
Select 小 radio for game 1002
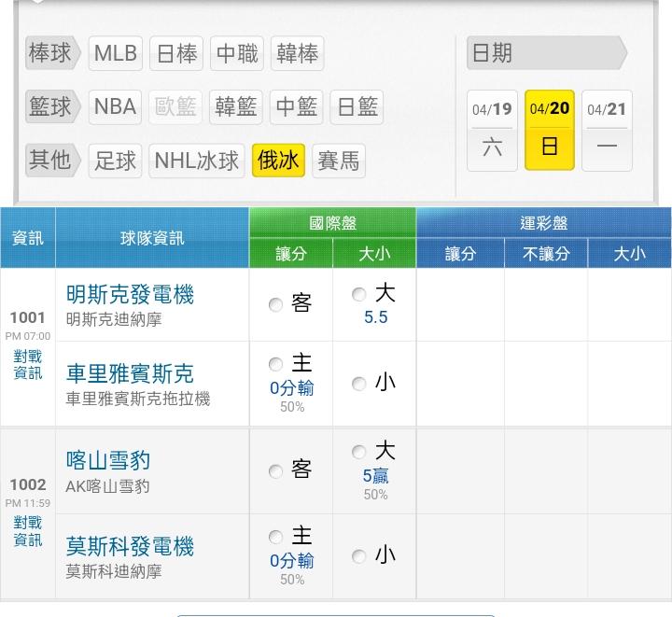click(359, 557)
